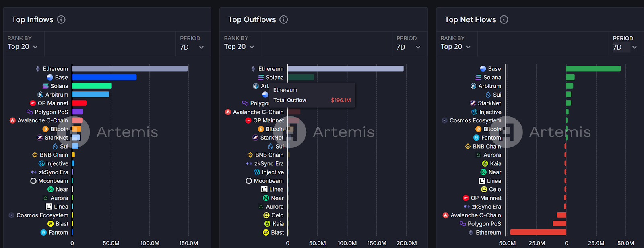
Task: Click the red Ethereum bar in Net Flows
Action: (538, 232)
